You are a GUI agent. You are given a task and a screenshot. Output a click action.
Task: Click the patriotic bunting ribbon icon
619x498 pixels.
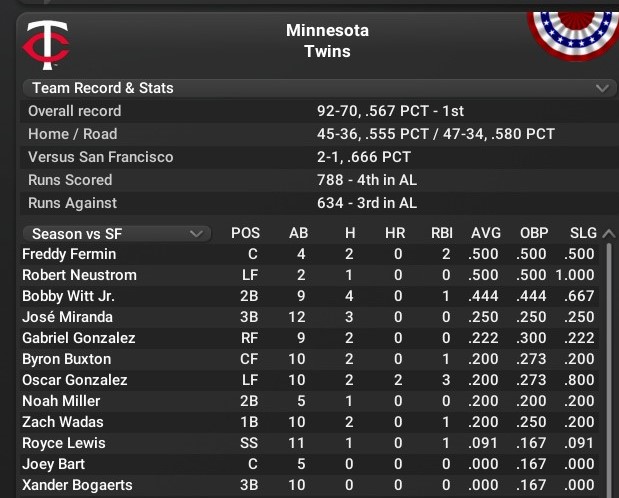coord(576,28)
